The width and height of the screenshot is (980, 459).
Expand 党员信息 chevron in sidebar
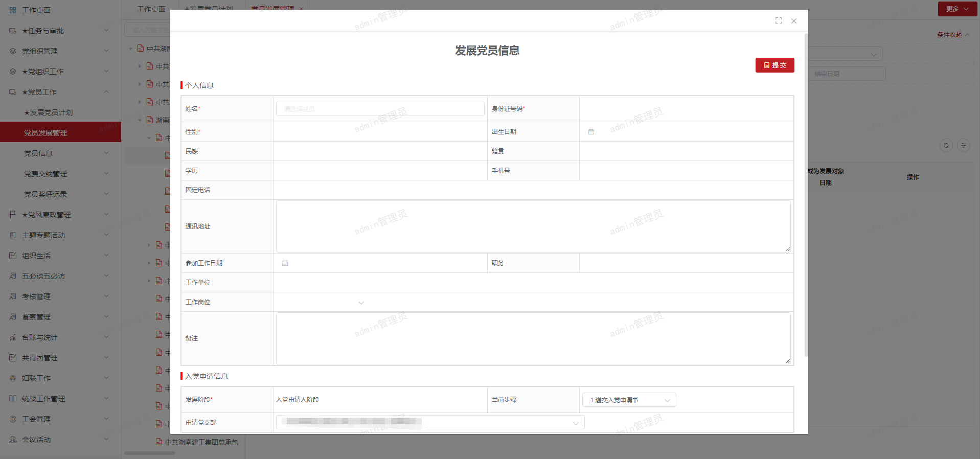click(x=106, y=153)
